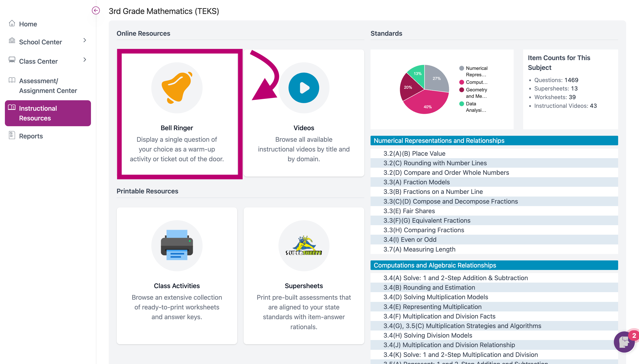Expand the School Center chevron
This screenshot has width=639, height=364.
(x=85, y=40)
